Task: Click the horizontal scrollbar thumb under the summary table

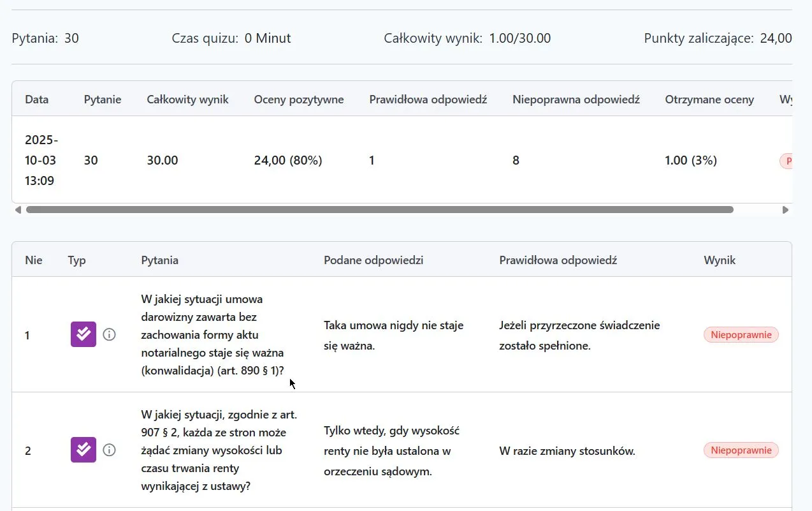Action: pos(379,209)
